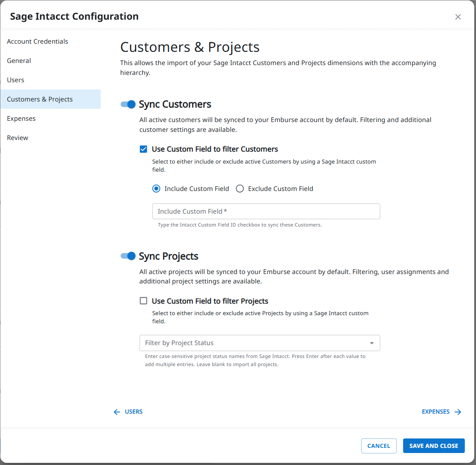The image size is (476, 465).
Task: Turn off the Sync Customers toggle
Action: (x=128, y=104)
